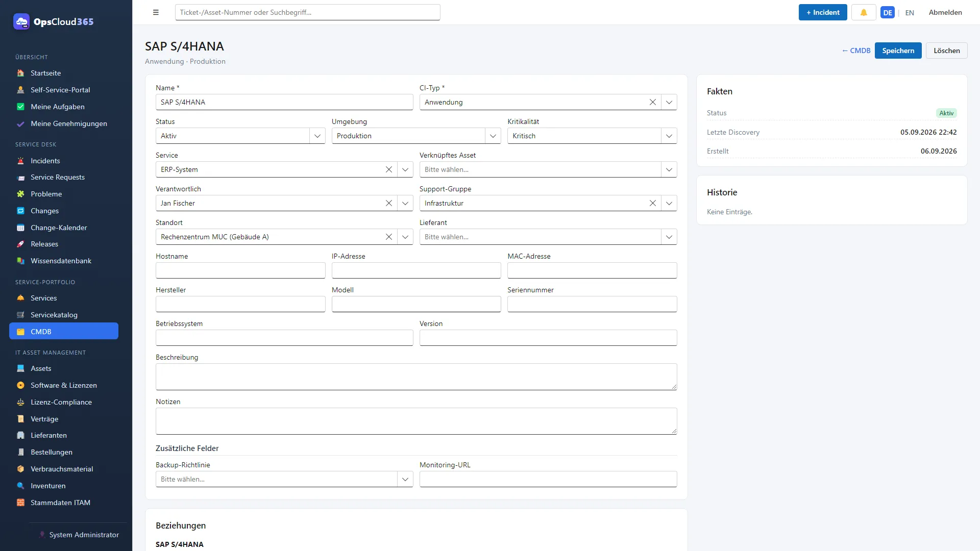Viewport: 980px width, 551px height.
Task: Click the Inventuren magnifier icon
Action: [x=20, y=486]
